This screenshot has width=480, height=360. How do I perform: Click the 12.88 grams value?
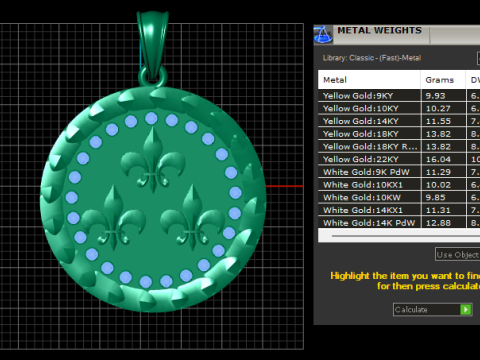coord(438,223)
